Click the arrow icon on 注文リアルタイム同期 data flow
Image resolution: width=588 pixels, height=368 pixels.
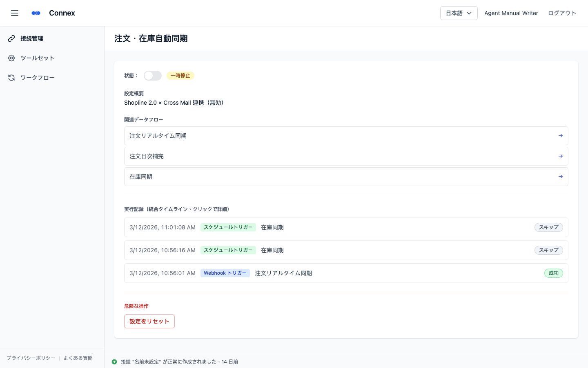561,136
